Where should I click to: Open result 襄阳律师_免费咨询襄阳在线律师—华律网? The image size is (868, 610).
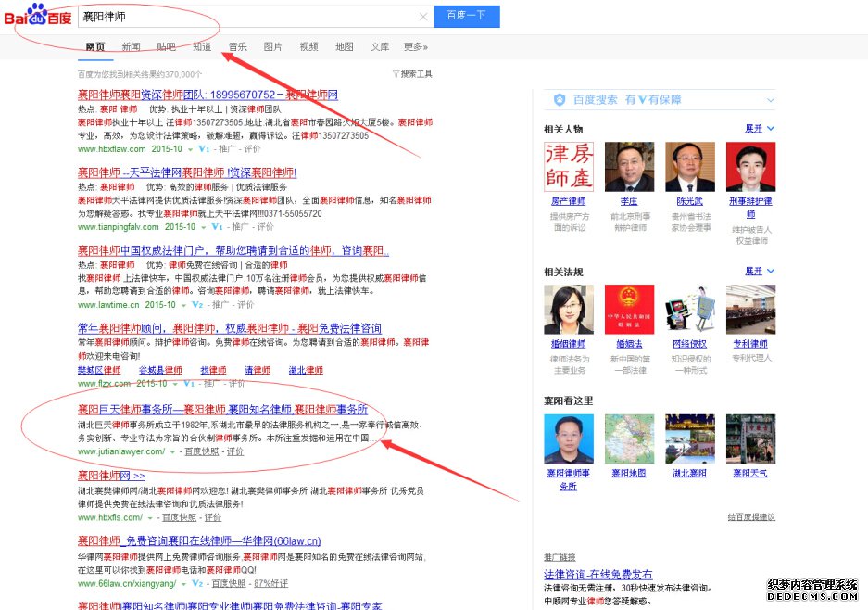[199, 540]
